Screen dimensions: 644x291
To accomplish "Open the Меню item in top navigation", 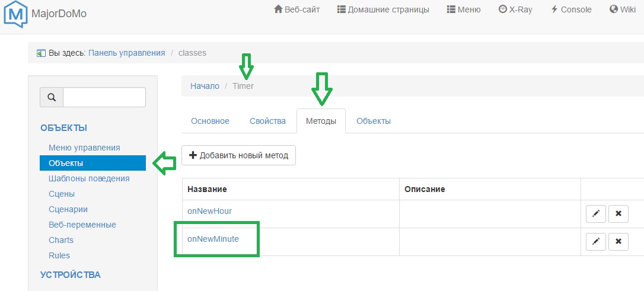I will pos(464,9).
